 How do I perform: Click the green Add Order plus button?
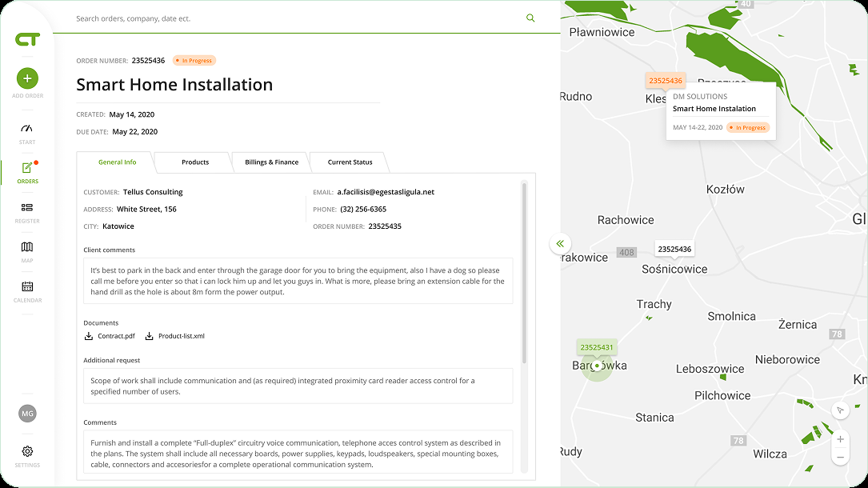pyautogui.click(x=27, y=78)
